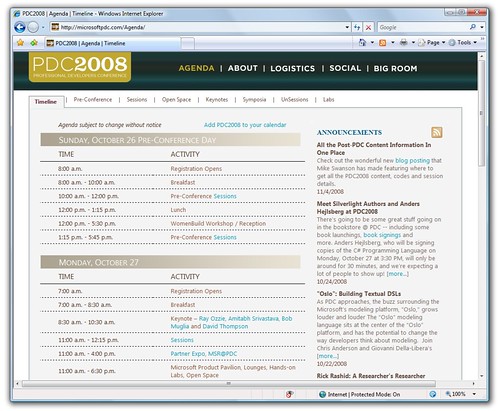
Task: Click the search magnifier icon
Action: click(472, 27)
